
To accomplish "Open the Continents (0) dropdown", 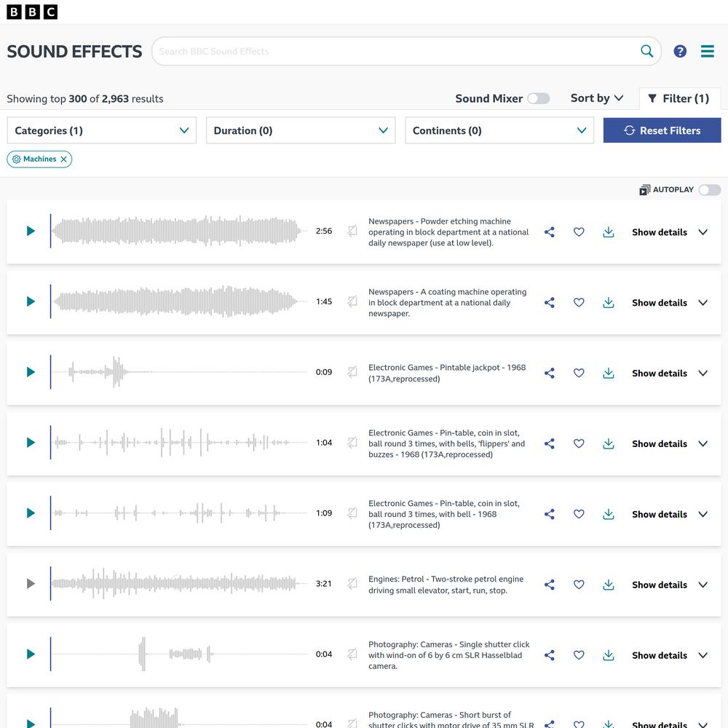I will [x=499, y=130].
